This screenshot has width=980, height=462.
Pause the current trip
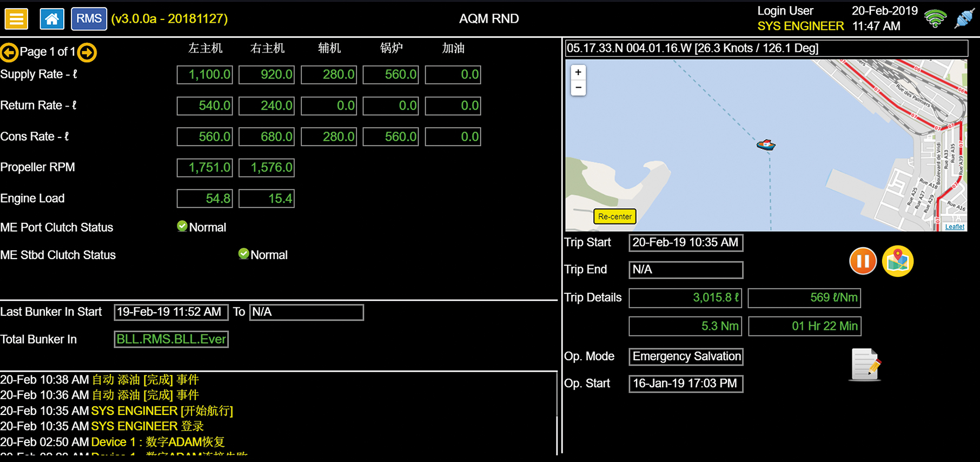[863, 261]
